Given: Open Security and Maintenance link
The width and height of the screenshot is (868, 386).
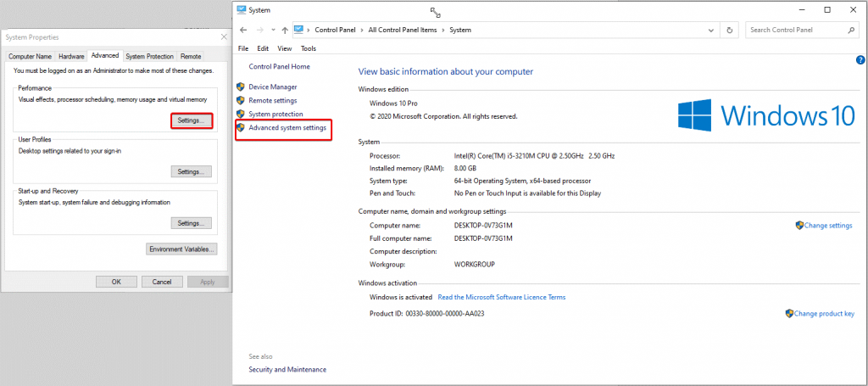Looking at the screenshot, I should [x=287, y=369].
